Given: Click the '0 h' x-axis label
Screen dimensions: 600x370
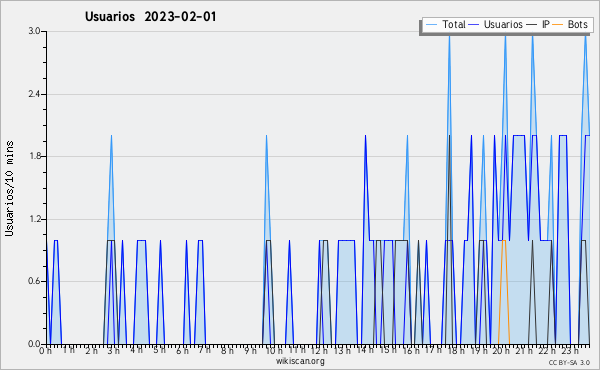Looking at the screenshot, I should (x=45, y=351).
